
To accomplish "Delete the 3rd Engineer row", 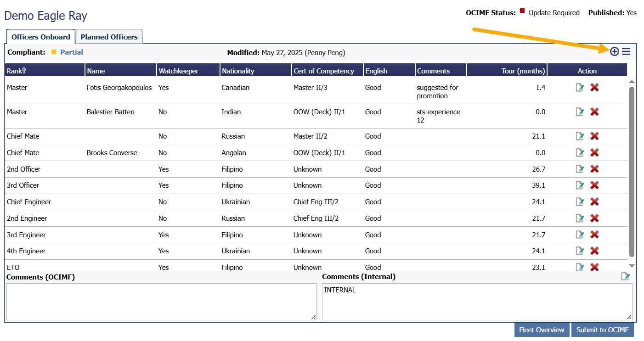I will (x=594, y=235).
